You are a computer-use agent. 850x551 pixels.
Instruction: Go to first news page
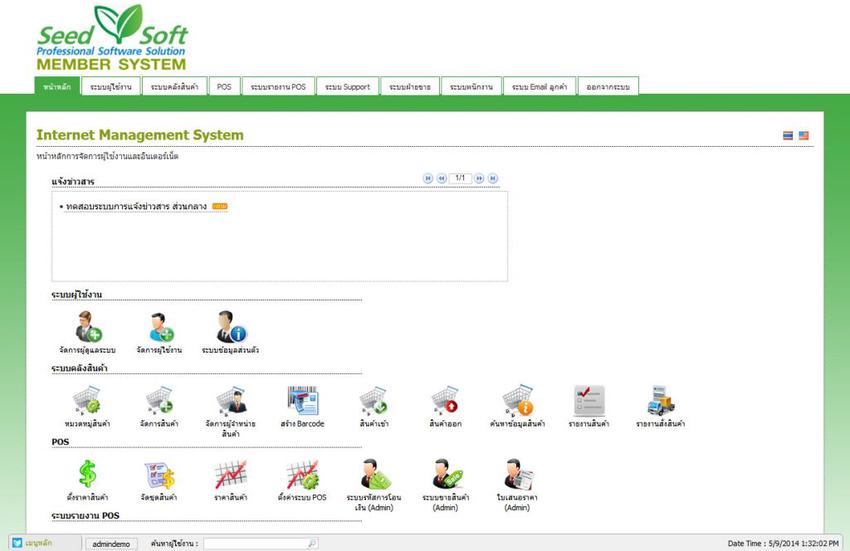[x=428, y=178]
